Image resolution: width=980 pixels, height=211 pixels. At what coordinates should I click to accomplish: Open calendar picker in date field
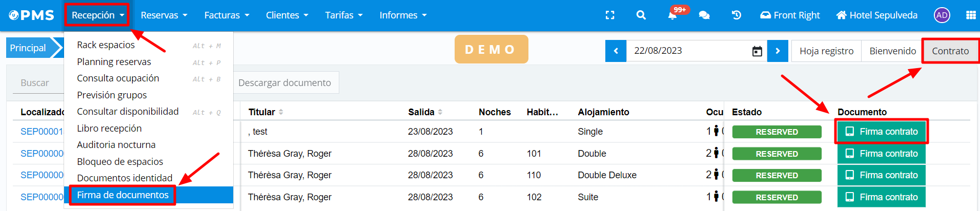(x=757, y=51)
